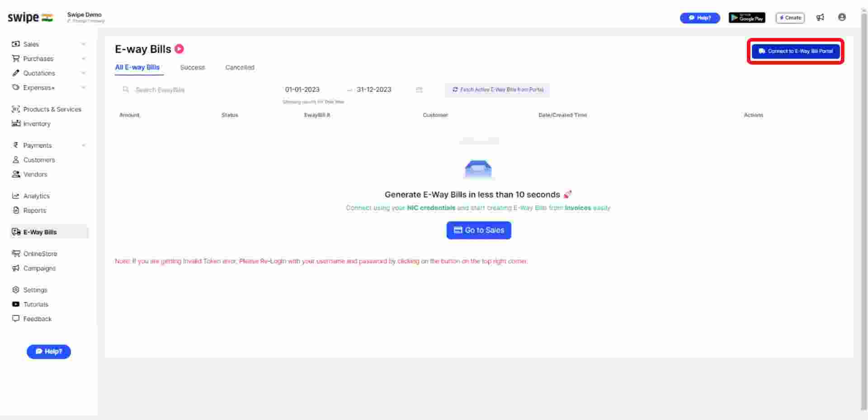The height and width of the screenshot is (420, 868).
Task: Click the EwayBill # column header
Action: (317, 115)
